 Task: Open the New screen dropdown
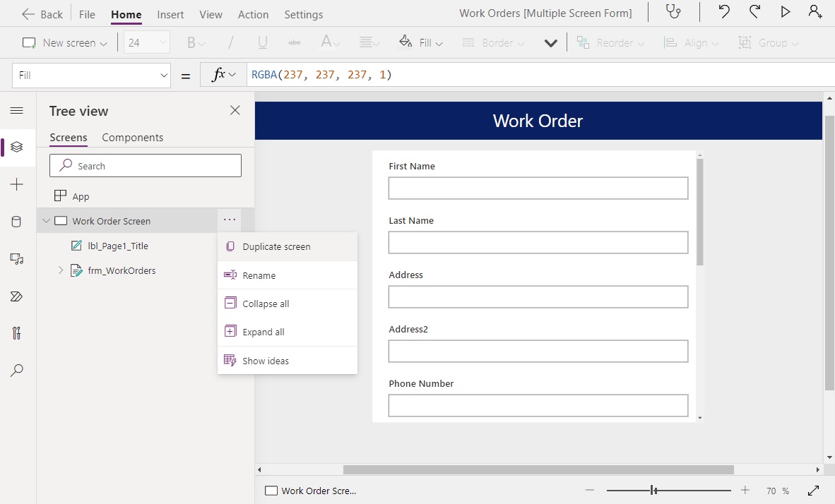point(103,42)
